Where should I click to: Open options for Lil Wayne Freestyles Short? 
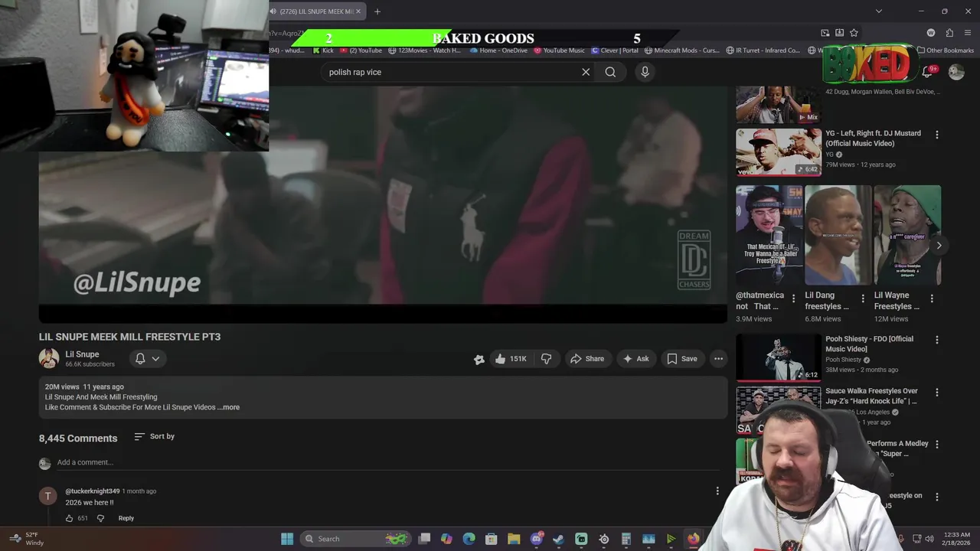[x=932, y=298]
